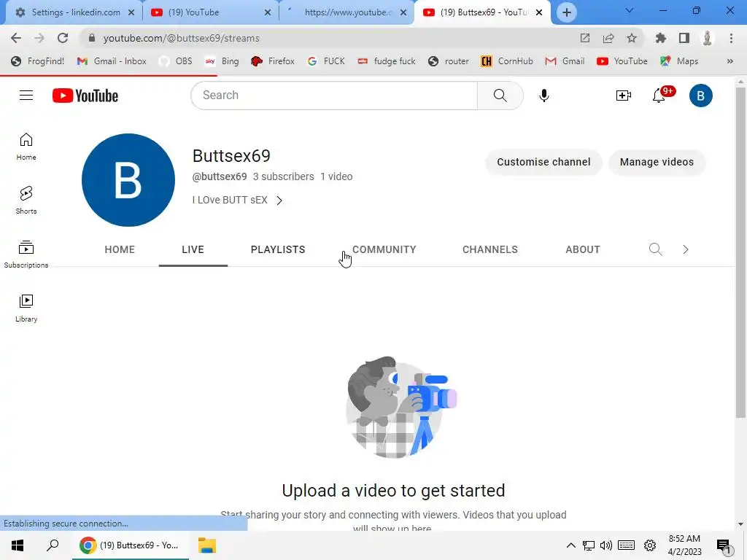The height and width of the screenshot is (560, 747).
Task: Start voice search with the microphone
Action: point(543,96)
